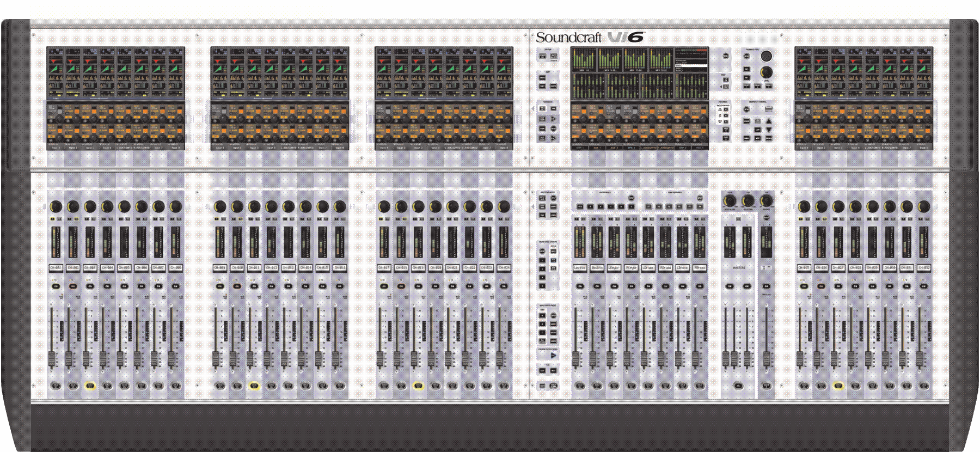Click the fader handle on CH-030
Screen dimensions: 980x452
coord(886,359)
